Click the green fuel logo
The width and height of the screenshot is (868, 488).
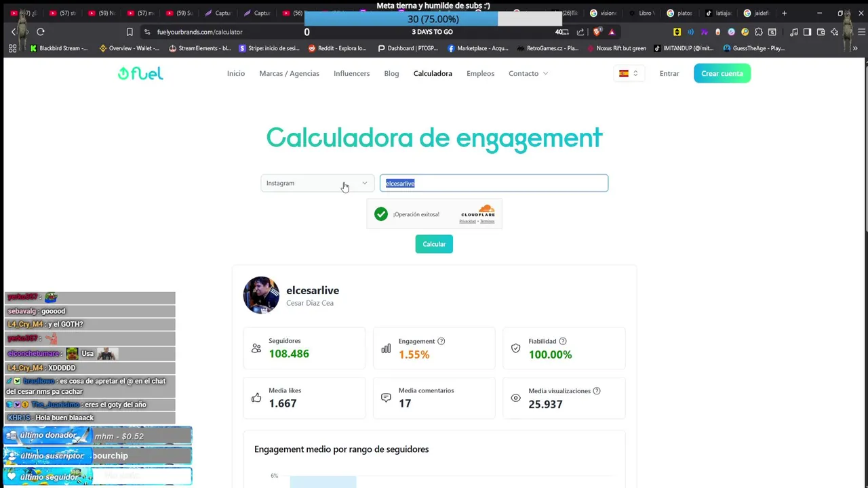point(140,73)
